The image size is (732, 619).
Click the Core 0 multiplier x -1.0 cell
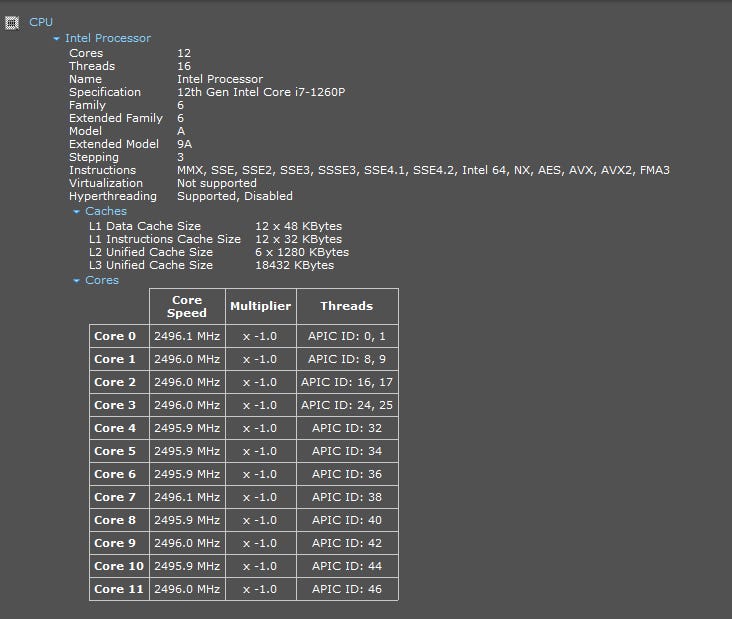pyautogui.click(x=260, y=336)
